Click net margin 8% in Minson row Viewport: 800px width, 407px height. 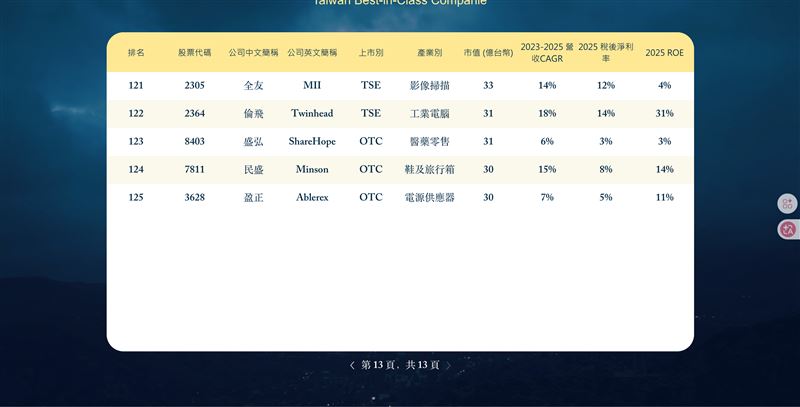pos(606,169)
